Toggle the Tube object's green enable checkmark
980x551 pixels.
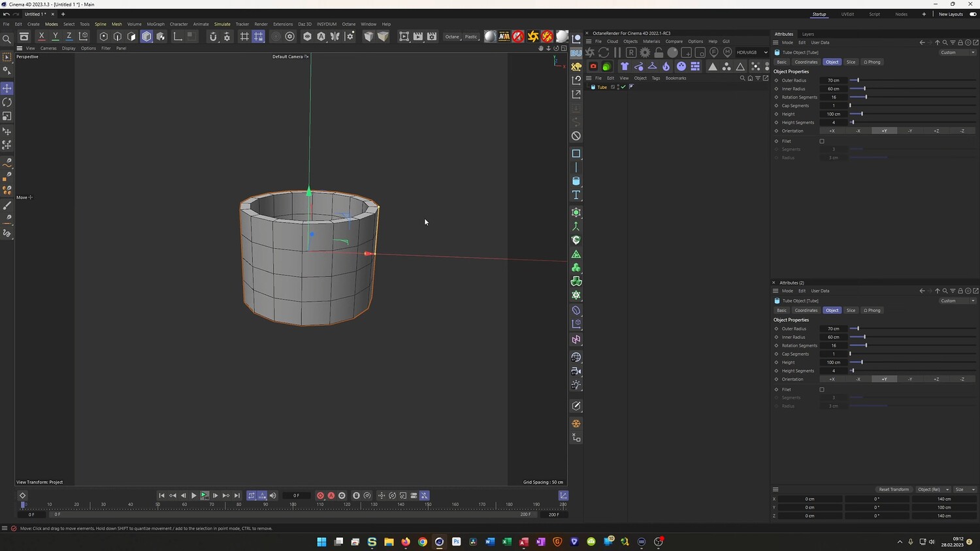coord(623,87)
